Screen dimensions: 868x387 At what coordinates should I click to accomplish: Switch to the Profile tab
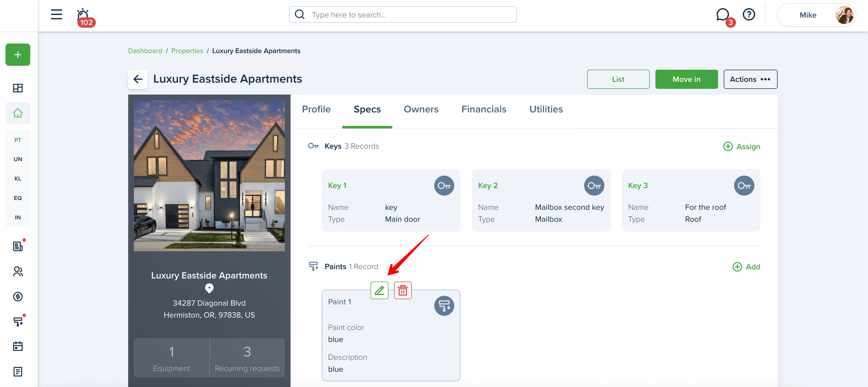pos(316,109)
